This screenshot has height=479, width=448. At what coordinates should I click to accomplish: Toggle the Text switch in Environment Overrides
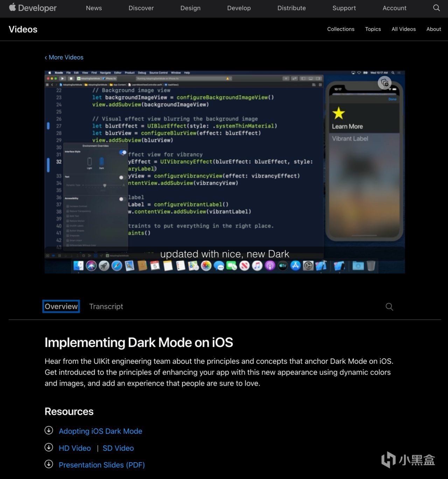click(x=122, y=178)
